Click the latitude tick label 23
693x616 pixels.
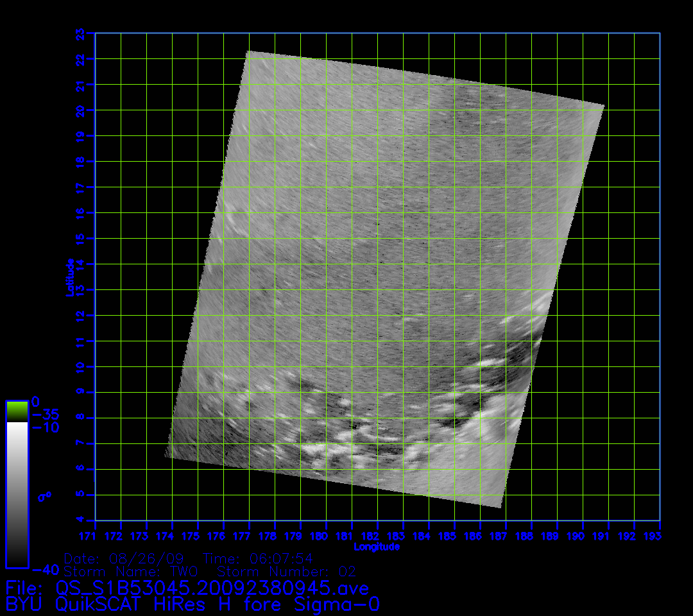click(x=80, y=33)
